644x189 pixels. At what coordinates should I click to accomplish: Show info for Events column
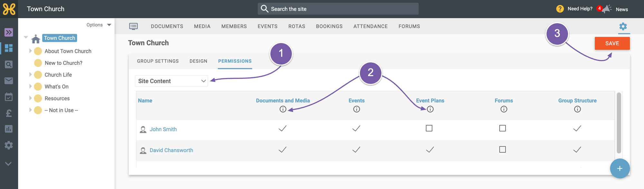[x=356, y=109]
